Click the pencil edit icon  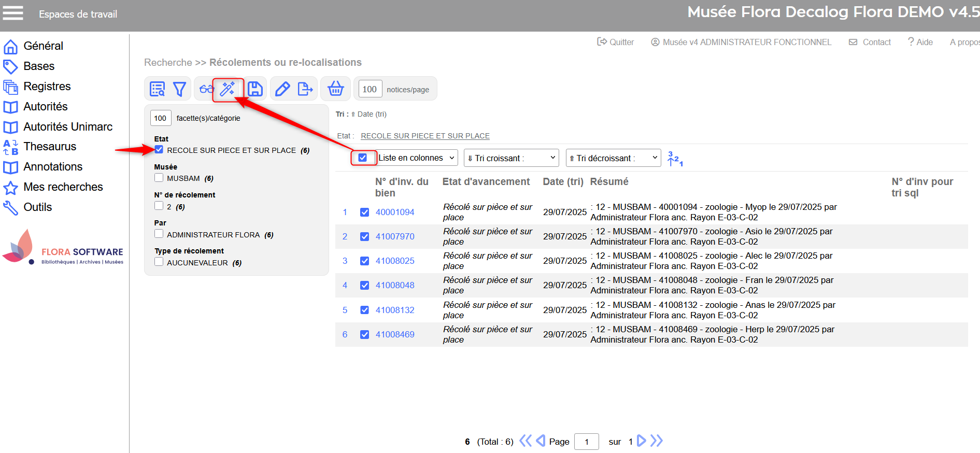[x=282, y=89]
